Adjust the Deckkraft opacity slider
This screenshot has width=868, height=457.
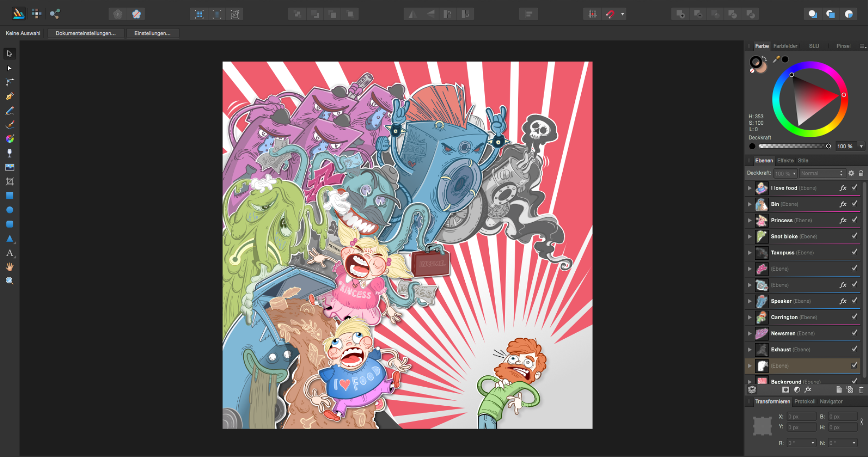794,146
